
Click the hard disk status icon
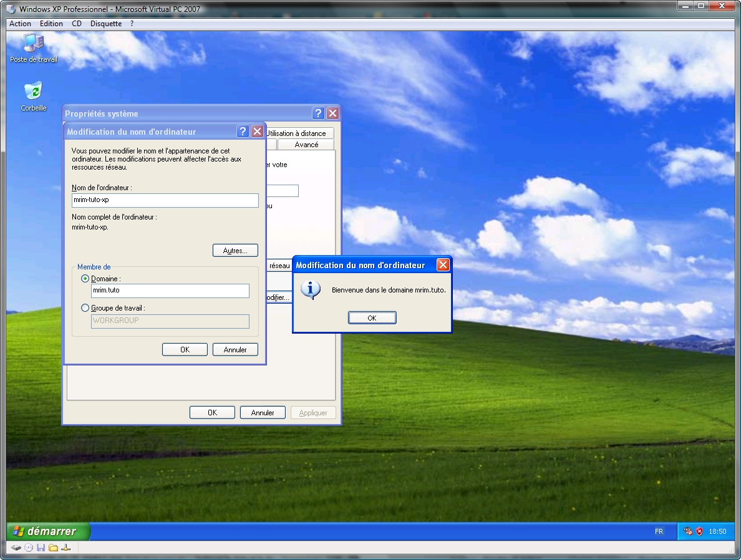[x=17, y=548]
